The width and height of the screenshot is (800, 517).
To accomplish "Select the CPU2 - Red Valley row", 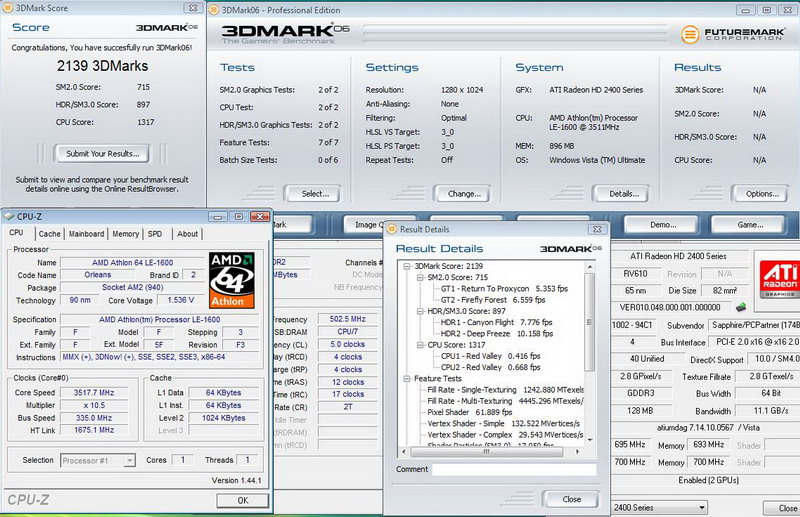I will coord(490,367).
